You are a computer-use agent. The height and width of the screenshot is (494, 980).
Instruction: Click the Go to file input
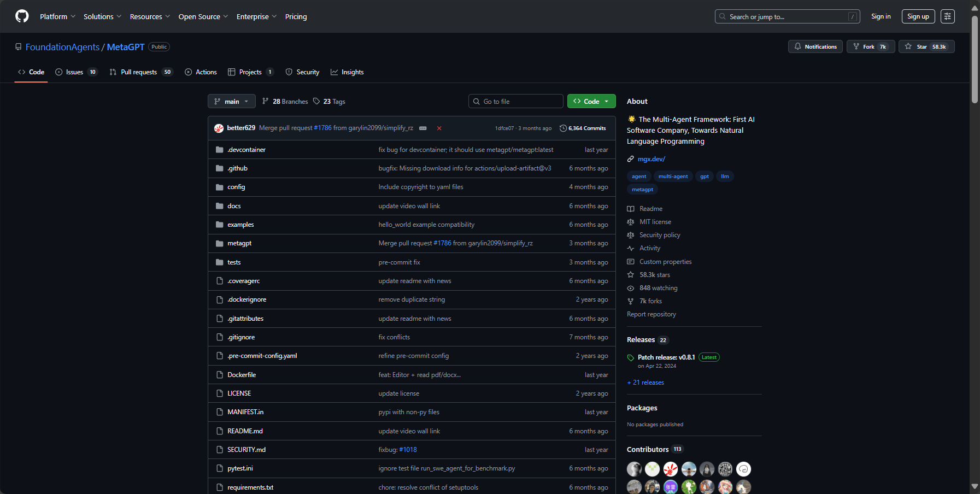click(x=516, y=101)
